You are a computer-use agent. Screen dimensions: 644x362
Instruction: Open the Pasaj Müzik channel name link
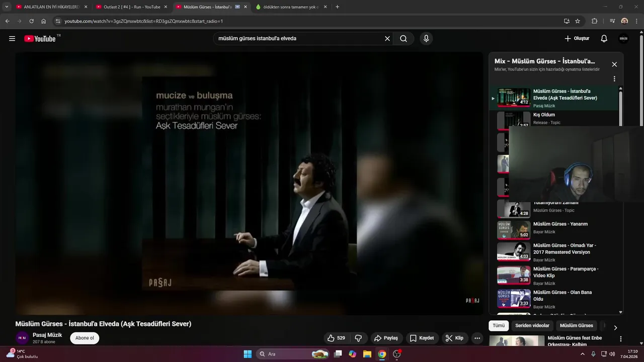click(47, 335)
